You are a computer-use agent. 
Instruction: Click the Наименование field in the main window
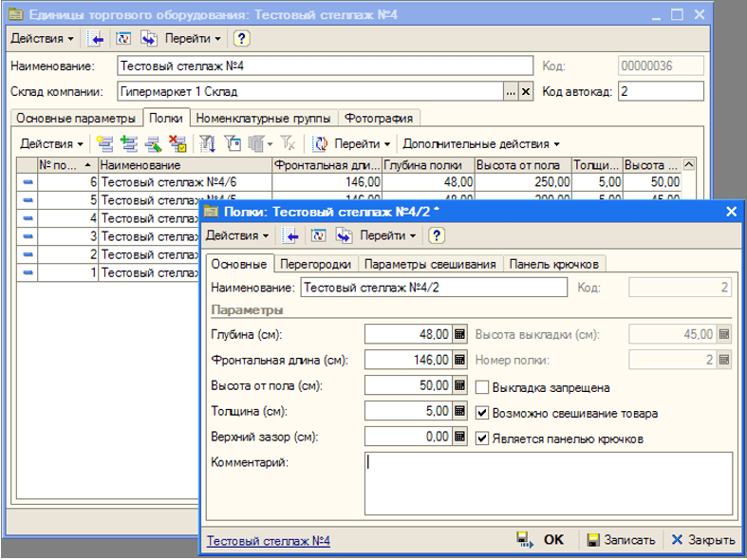(325, 65)
